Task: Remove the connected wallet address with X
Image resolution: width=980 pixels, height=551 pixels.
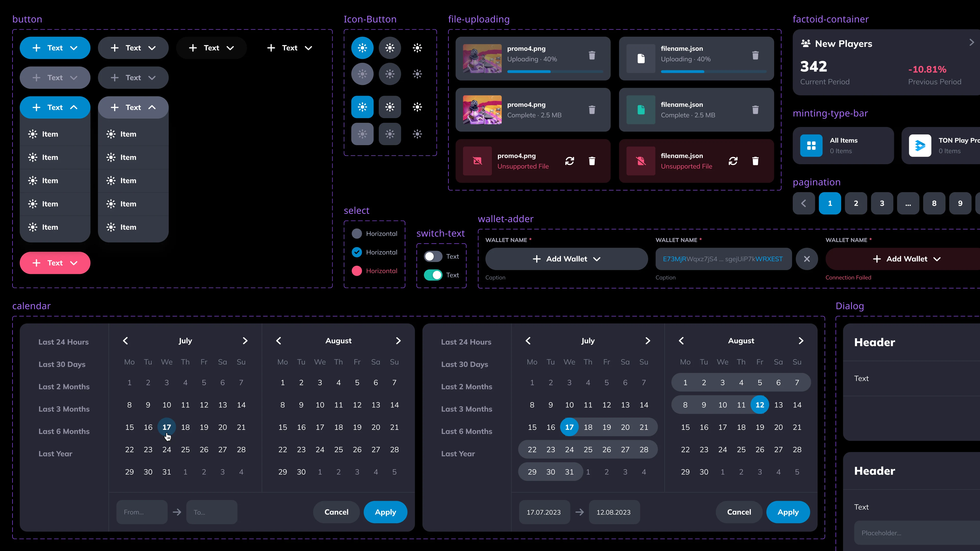Action: tap(806, 259)
